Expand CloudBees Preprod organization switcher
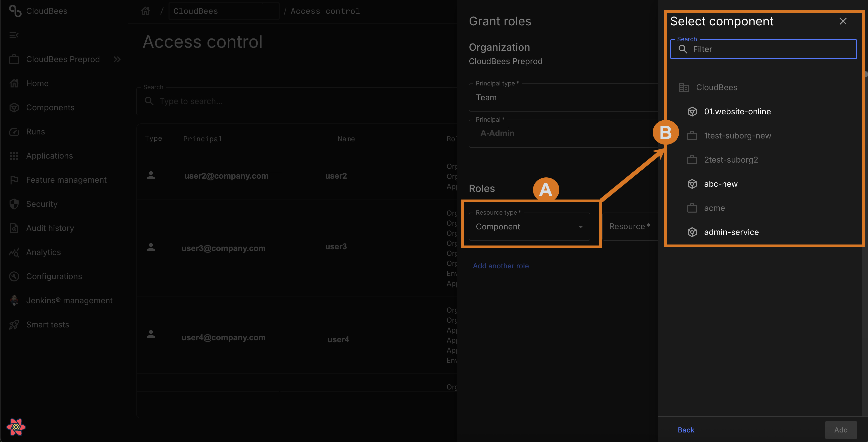Viewport: 868px width, 442px height. (x=117, y=59)
